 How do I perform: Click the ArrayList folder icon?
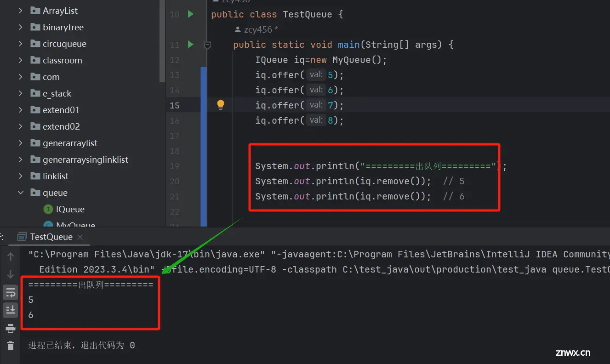coord(35,11)
